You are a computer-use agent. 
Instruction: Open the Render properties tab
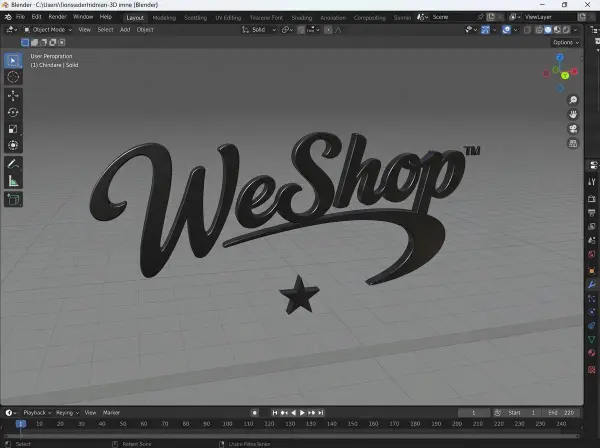point(592,199)
